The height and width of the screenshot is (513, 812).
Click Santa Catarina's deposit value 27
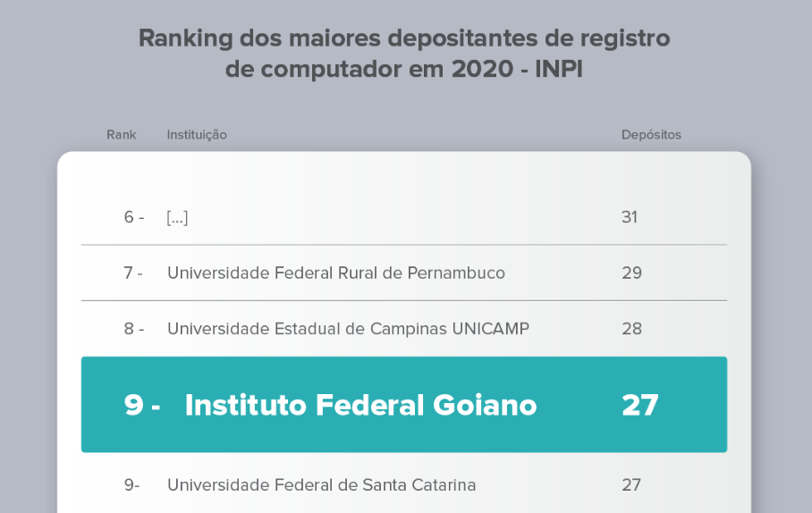coord(631,485)
